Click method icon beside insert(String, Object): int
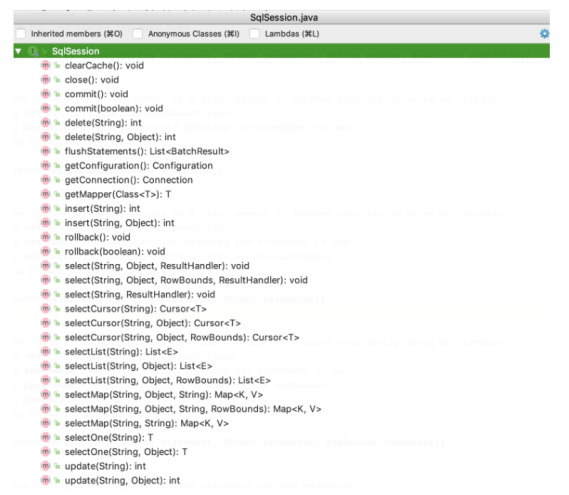 45,222
